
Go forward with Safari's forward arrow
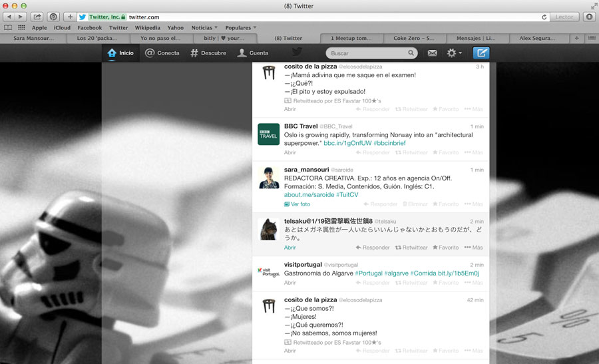pos(21,17)
